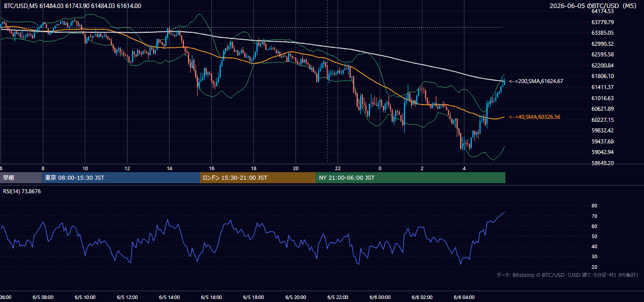644x302 pixels.
Task: Click the 6/6 00:00 bottom time label
Action: point(380,297)
